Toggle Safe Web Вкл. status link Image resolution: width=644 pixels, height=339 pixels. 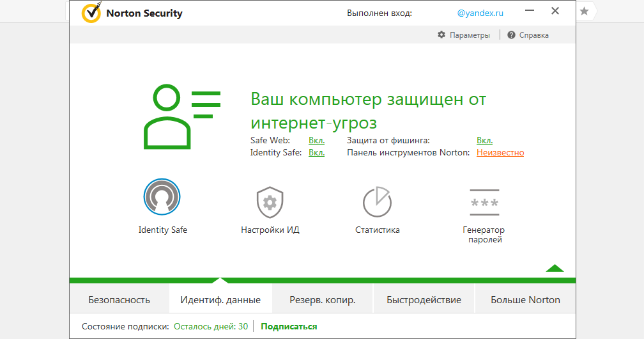[x=317, y=140]
